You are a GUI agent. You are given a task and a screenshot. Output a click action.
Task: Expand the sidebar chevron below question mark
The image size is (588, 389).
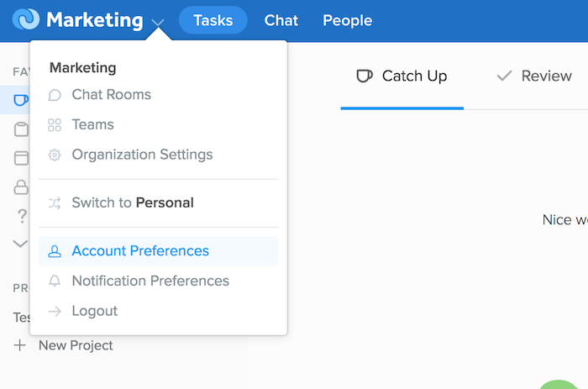click(20, 244)
